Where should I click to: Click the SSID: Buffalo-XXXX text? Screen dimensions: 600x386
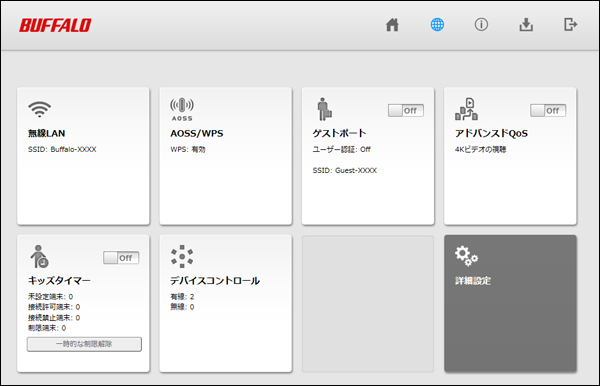pyautogui.click(x=62, y=149)
